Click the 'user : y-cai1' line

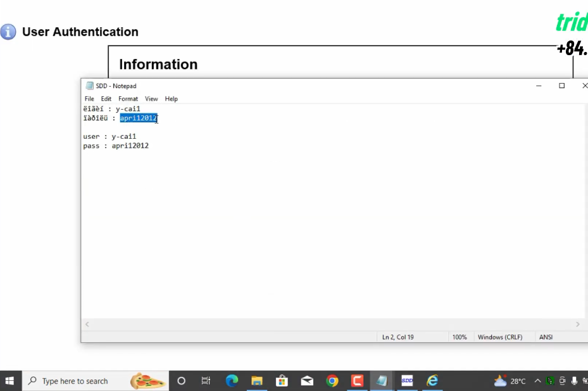[109, 136]
